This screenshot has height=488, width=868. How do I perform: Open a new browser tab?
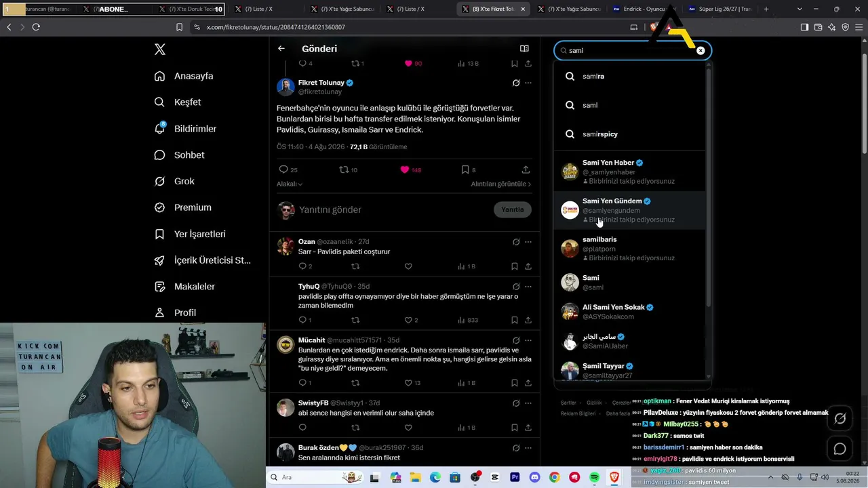(x=766, y=9)
